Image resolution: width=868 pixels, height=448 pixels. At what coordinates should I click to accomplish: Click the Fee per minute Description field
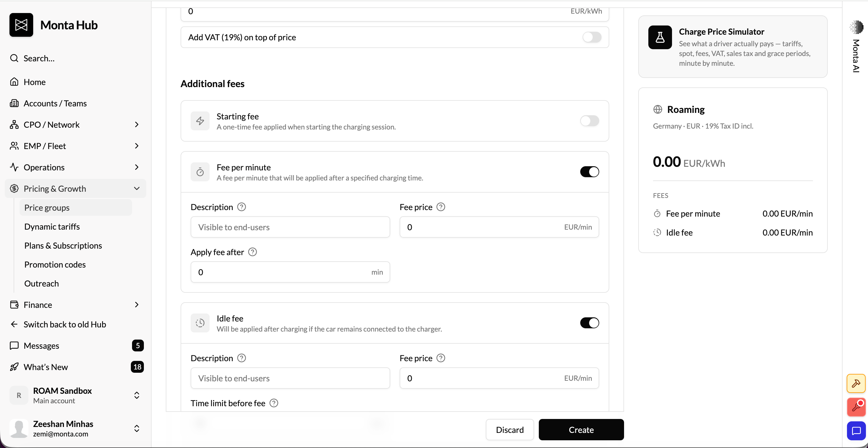[x=290, y=227]
